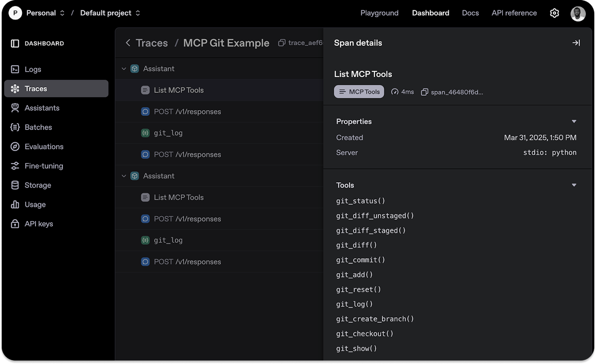Screen dimensions: 596x364
Task: Collapse the first Assistant span group
Action: pyautogui.click(x=123, y=68)
